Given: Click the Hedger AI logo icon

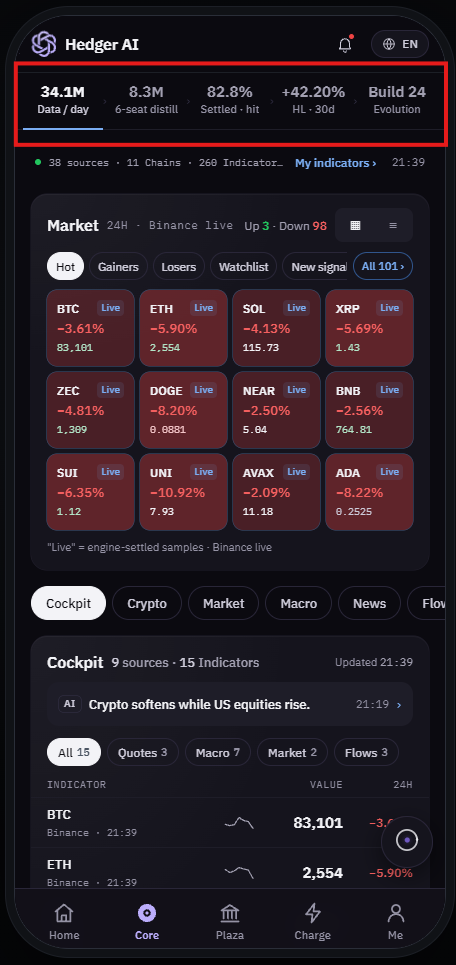Looking at the screenshot, I should [x=44, y=44].
